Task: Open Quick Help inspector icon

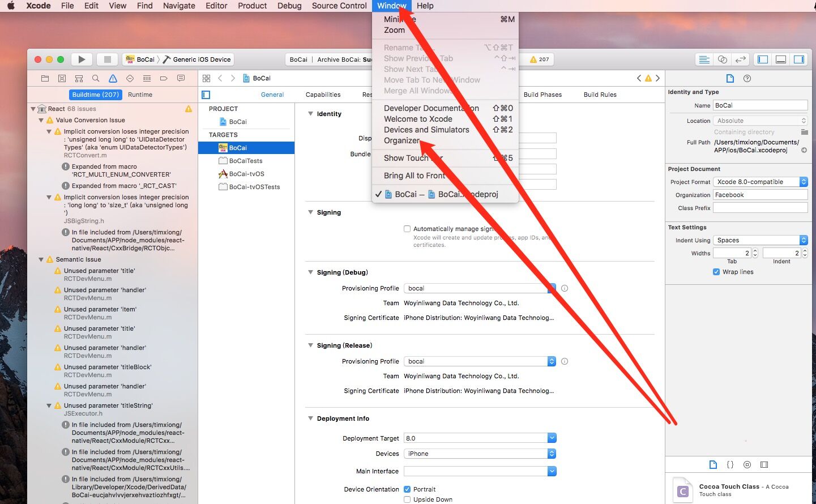Action: pos(747,79)
